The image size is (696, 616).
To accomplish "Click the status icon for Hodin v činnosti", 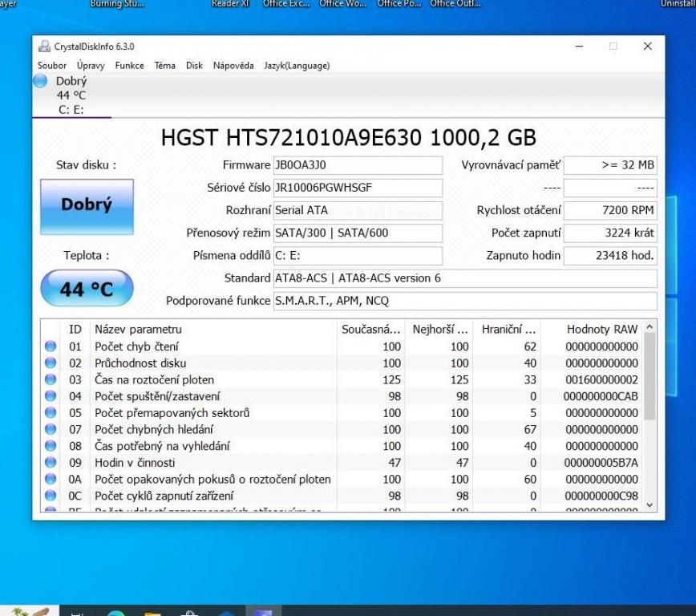I will 51,463.
